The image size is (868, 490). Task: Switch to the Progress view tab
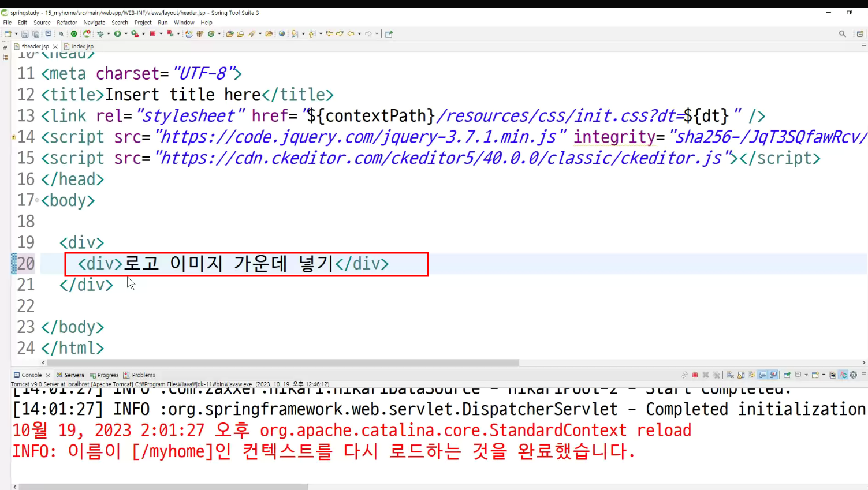104,375
